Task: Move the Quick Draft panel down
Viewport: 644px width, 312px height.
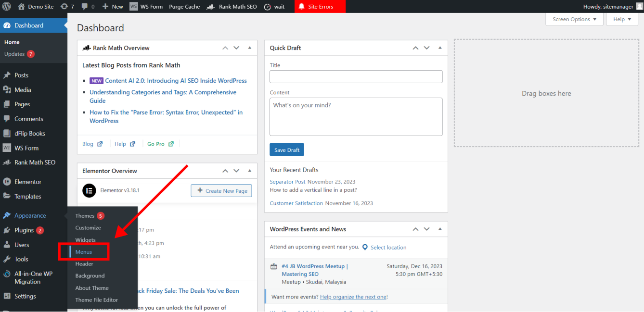Action: [x=427, y=48]
